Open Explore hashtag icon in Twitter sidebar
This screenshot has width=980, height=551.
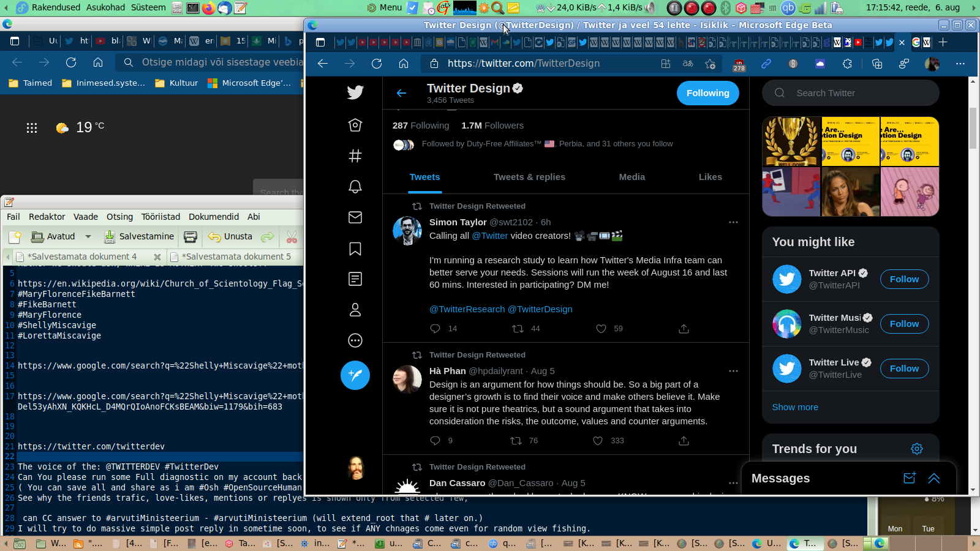point(355,156)
